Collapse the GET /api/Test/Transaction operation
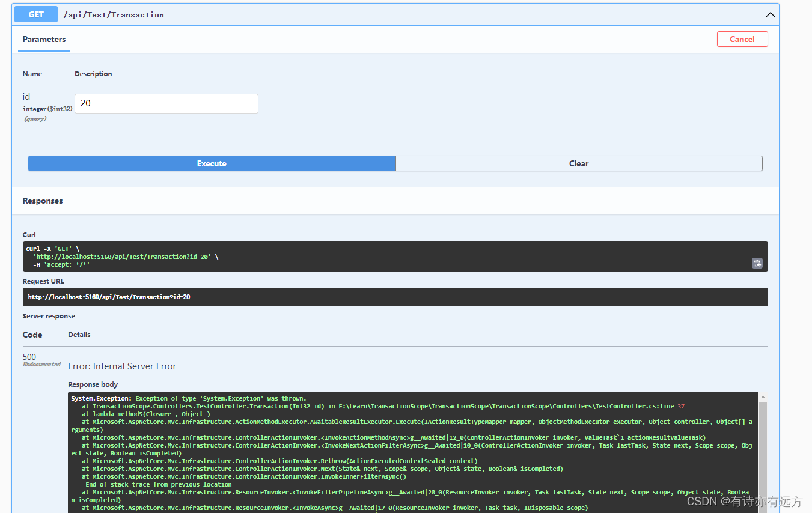The height and width of the screenshot is (513, 812). click(769, 14)
